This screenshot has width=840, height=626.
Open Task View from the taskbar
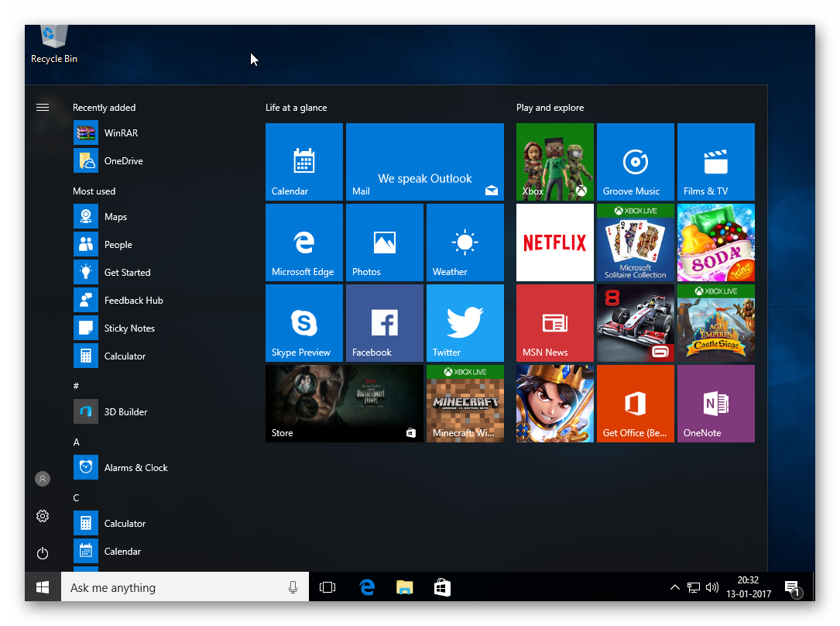point(327,587)
